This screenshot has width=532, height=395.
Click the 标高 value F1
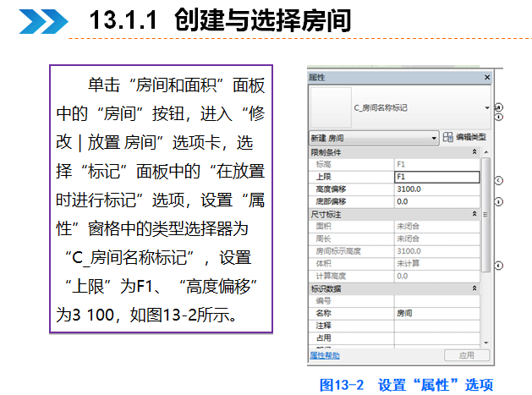point(437,165)
